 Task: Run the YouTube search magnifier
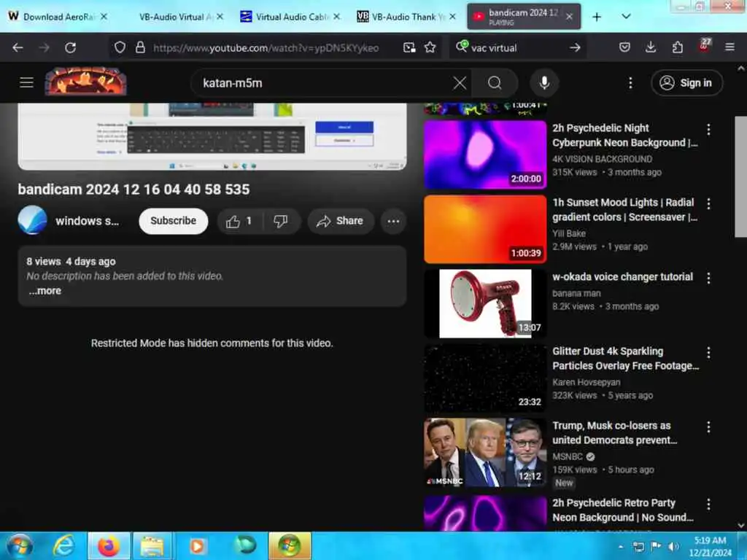[x=495, y=83]
